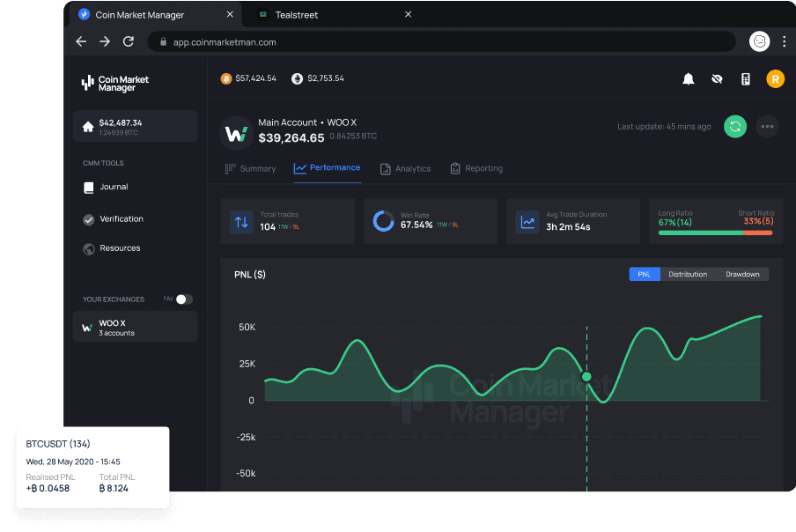Screen dimensions: 796x532
Task: Close the Tealstreet browser tab
Action: click(409, 14)
